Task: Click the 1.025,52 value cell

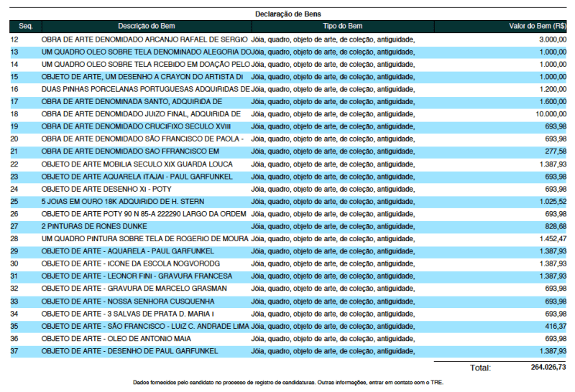Action: point(551,202)
